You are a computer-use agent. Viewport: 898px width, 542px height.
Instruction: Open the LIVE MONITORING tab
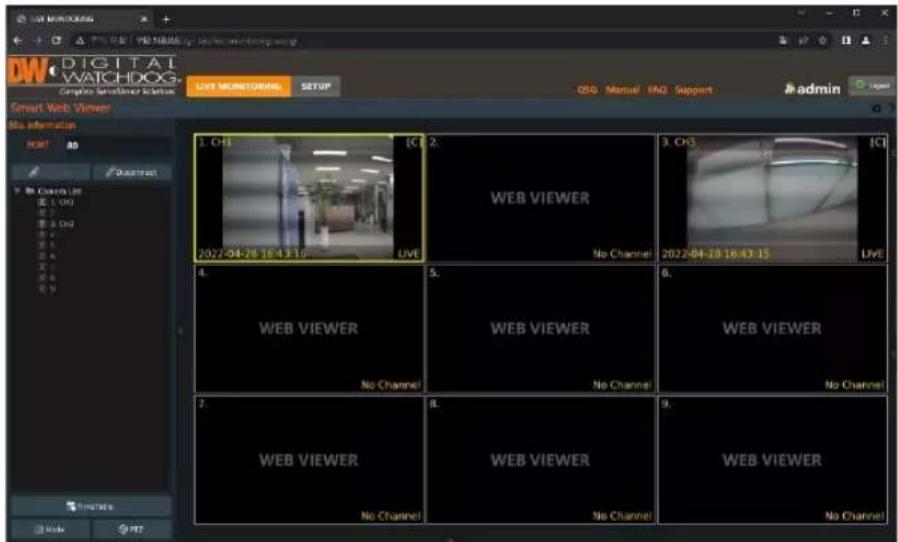click(239, 87)
